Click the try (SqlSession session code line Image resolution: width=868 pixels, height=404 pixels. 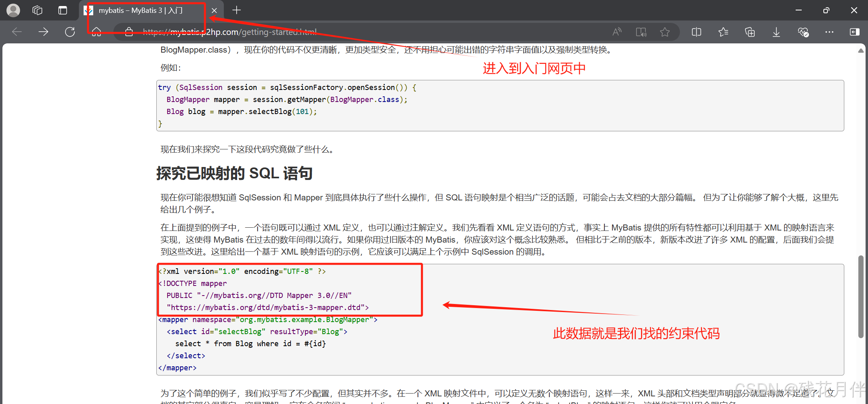(287, 88)
